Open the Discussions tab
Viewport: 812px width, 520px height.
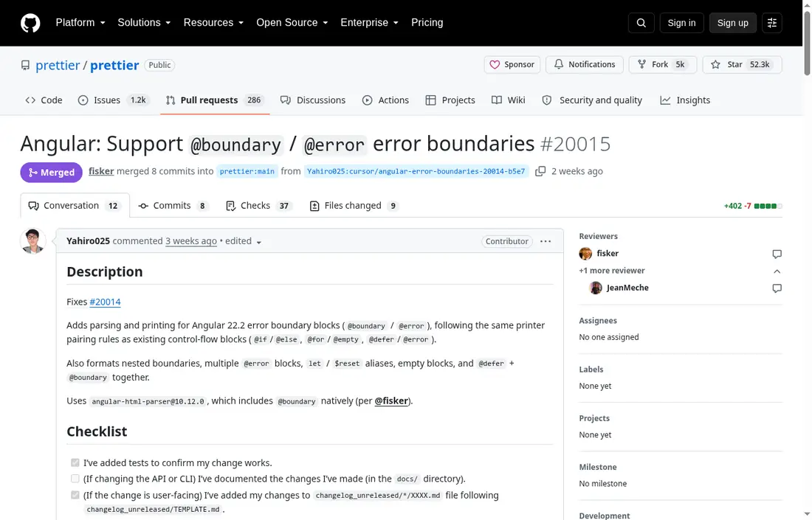point(313,100)
